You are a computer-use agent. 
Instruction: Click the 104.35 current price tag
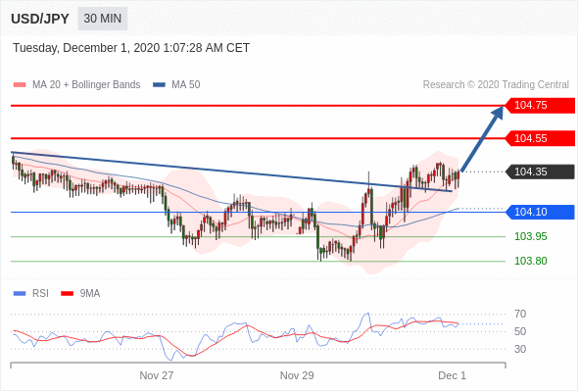pyautogui.click(x=540, y=171)
